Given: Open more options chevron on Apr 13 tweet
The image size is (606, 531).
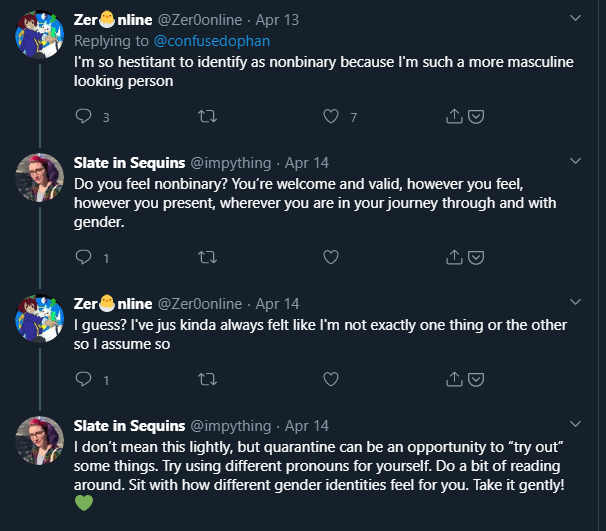Looking at the screenshot, I should pos(575,19).
